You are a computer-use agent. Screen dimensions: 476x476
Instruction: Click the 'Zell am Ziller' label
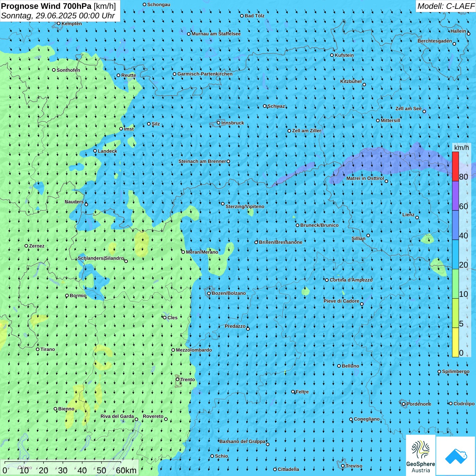[307, 131]
